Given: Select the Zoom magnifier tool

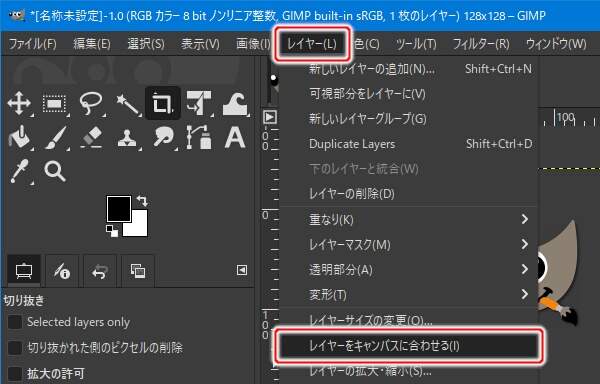Looking at the screenshot, I should 55,171.
